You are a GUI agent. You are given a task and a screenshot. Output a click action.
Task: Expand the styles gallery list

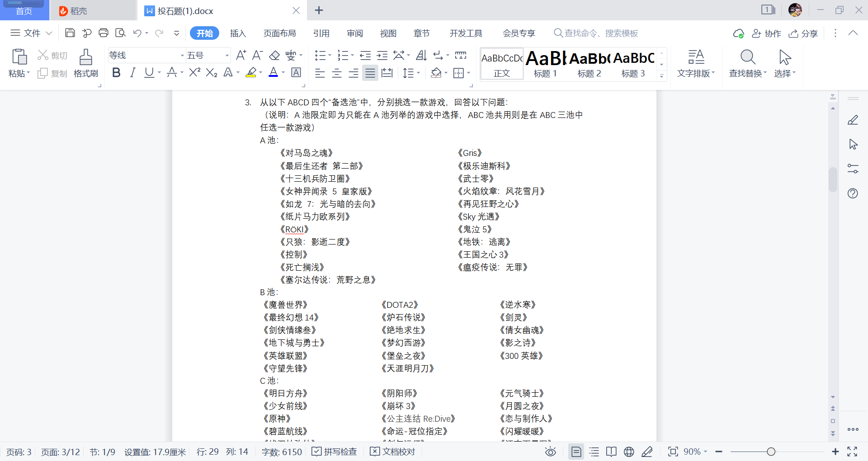661,76
